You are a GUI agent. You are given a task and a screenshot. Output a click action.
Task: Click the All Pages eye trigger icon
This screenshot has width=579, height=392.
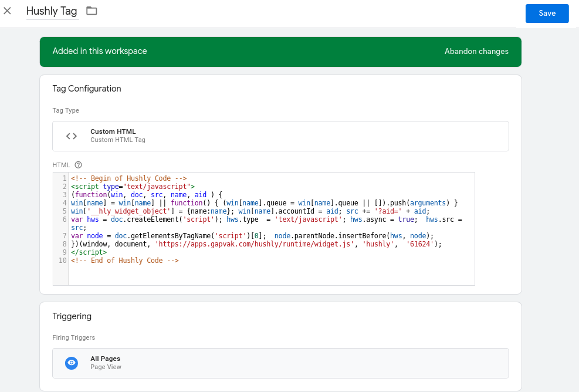pyautogui.click(x=72, y=363)
